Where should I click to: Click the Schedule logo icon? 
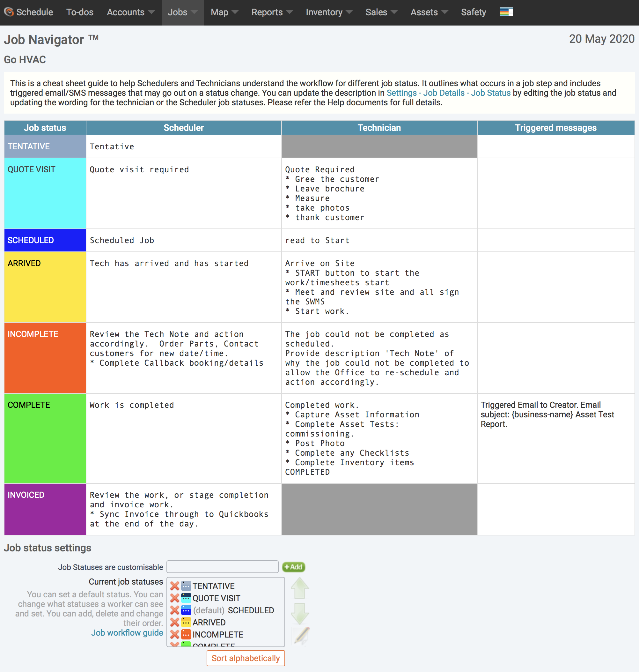coord(9,12)
